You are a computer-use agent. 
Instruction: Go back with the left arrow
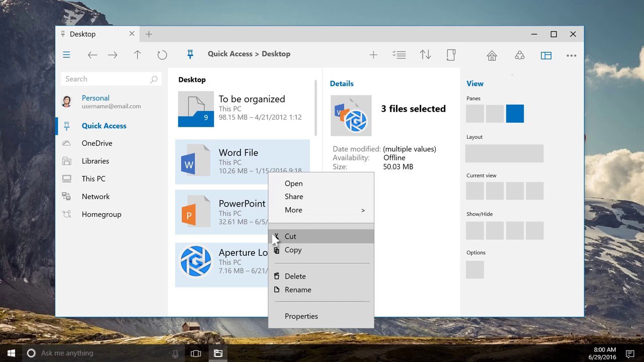click(x=93, y=55)
